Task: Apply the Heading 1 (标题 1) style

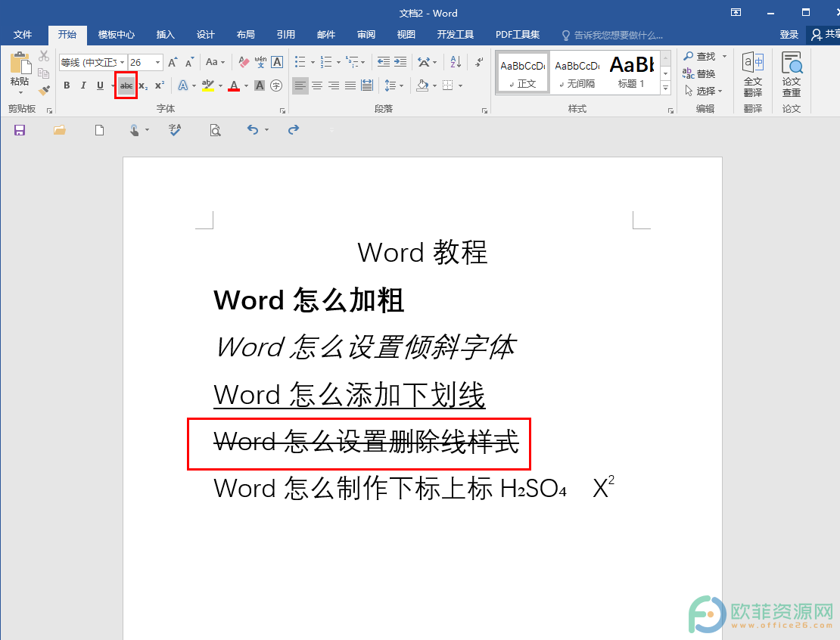Action: tap(631, 73)
